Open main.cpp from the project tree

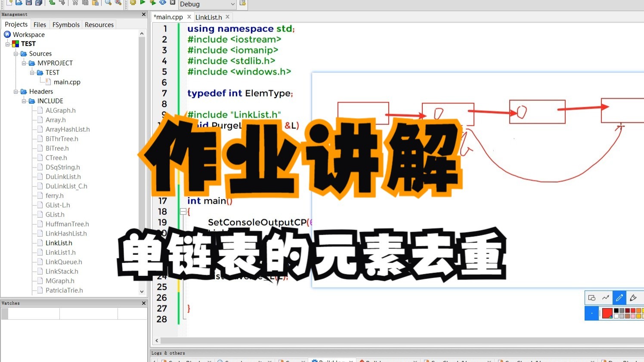pos(67,82)
